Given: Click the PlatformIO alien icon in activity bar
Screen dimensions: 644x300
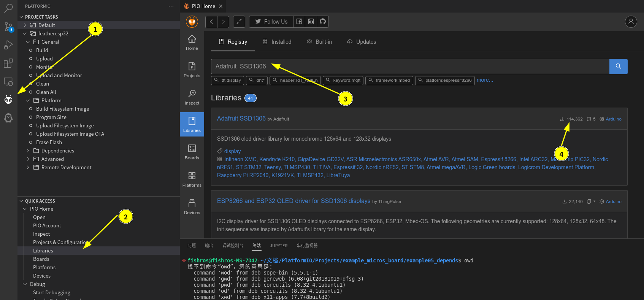Looking at the screenshot, I should [8, 100].
